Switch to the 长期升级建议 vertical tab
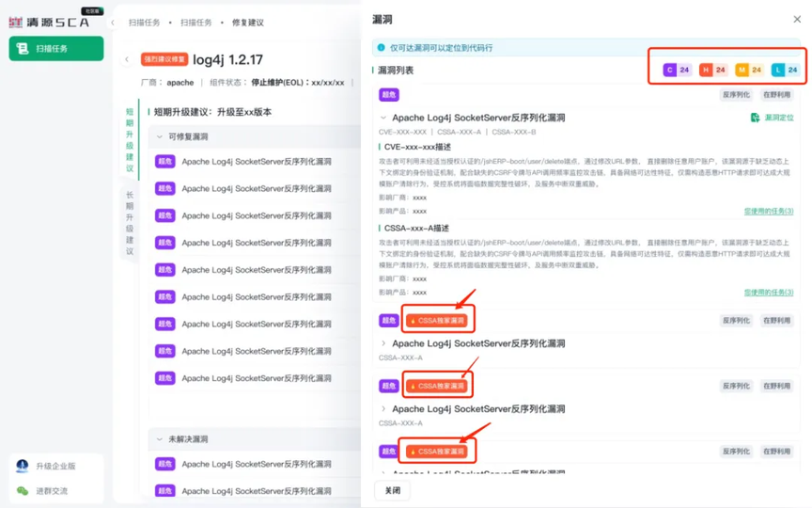This screenshot has height=508, width=812. (x=130, y=223)
